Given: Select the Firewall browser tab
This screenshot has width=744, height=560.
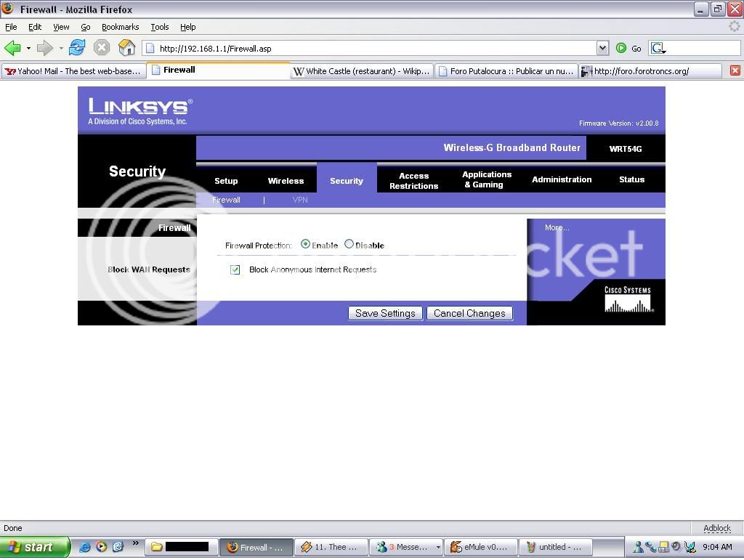Looking at the screenshot, I should coord(218,70).
